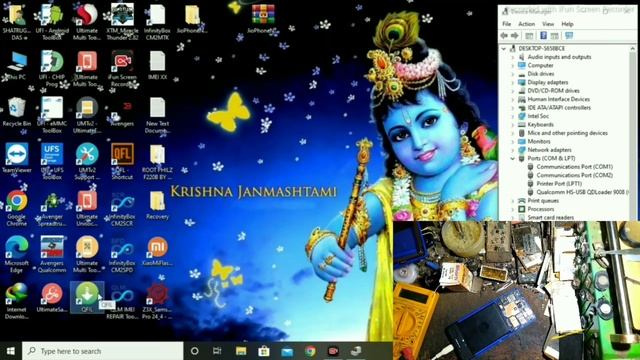Image resolution: width=640 pixels, height=360 pixels.
Task: Open the Recycle Bin icon
Action: click(17, 112)
